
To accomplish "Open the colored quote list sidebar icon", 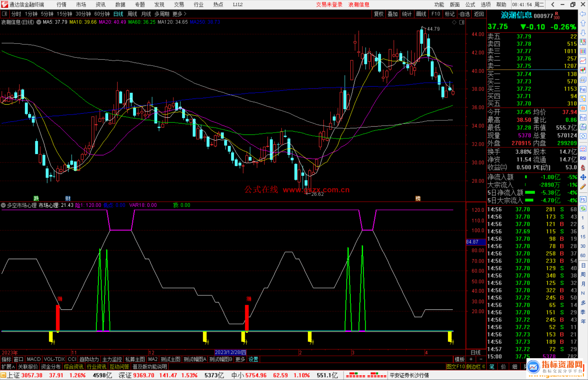I will [583, 42].
